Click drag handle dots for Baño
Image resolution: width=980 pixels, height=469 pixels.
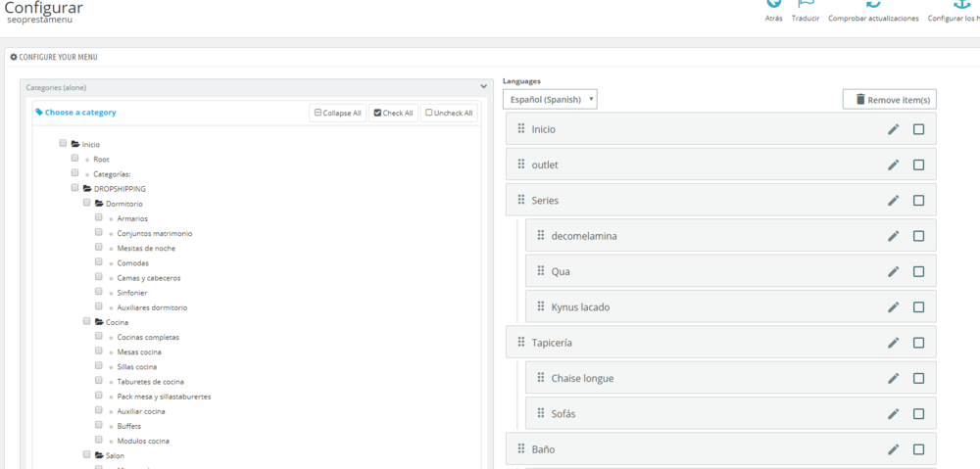tap(521, 449)
